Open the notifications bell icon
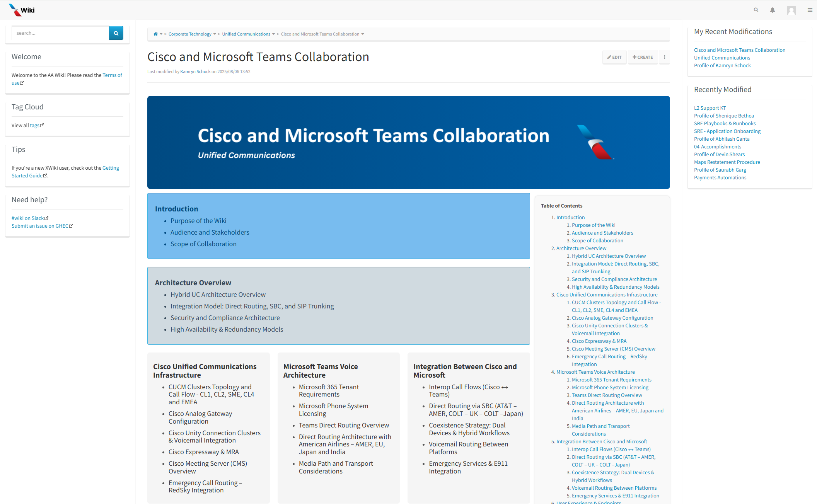Viewport: 817px width, 504px height. pyautogui.click(x=773, y=10)
